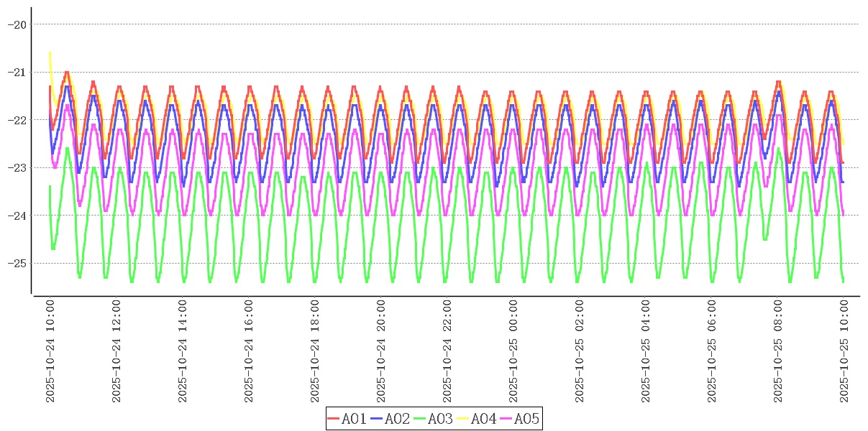Click the 2025-10-24 18:00 x-axis label
Viewport: 868px width, 431px height.
[x=315, y=351]
